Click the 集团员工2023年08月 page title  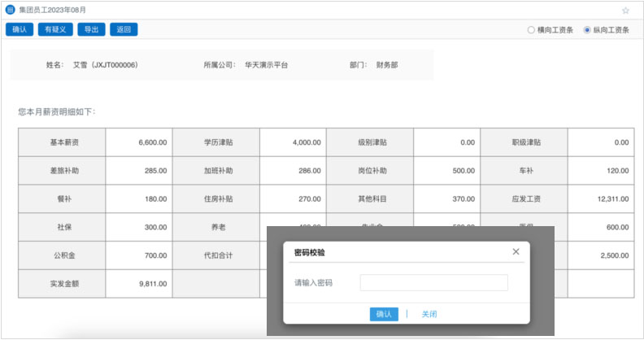(x=52, y=11)
